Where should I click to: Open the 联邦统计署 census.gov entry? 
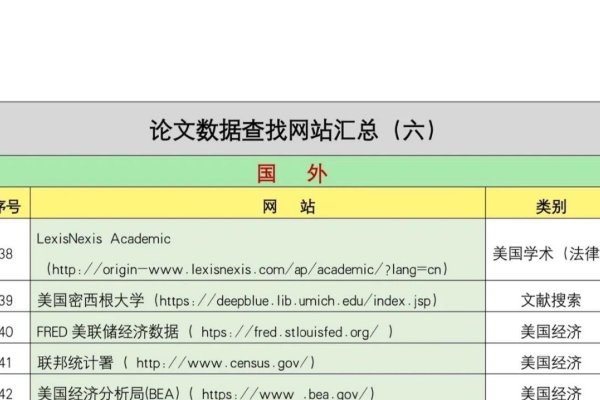coord(176,363)
